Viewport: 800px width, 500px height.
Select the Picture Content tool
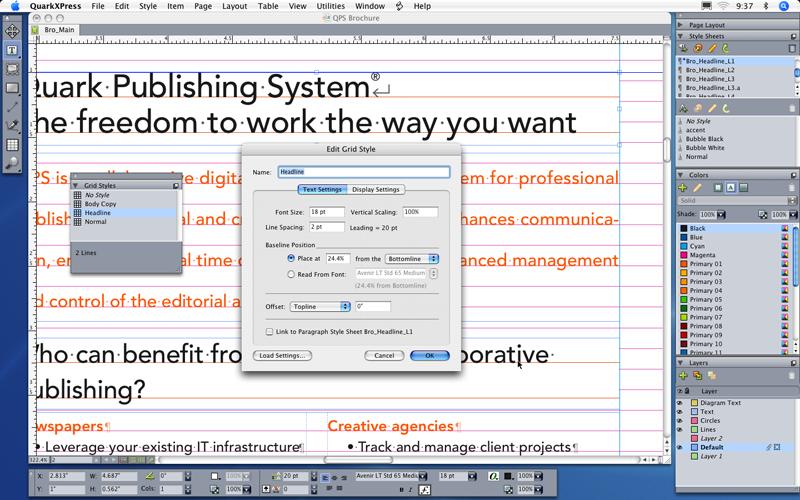[x=12, y=69]
